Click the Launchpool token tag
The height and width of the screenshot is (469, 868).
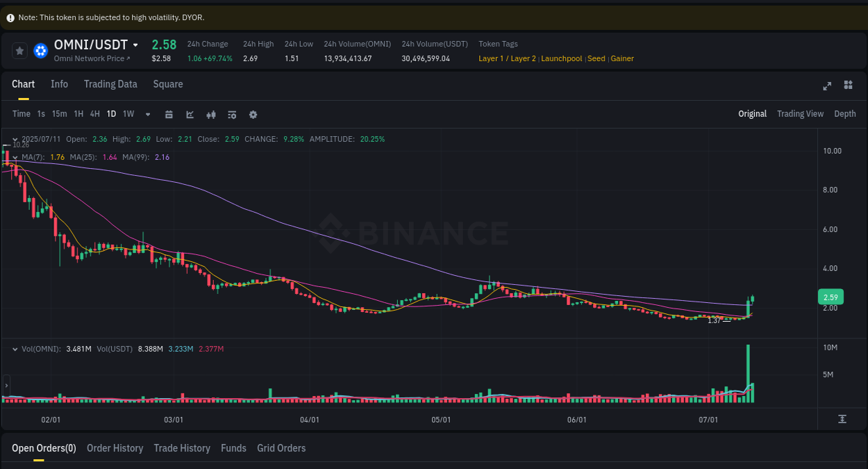point(561,58)
